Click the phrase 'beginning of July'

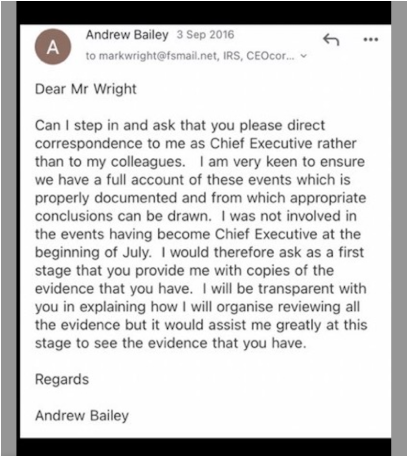(93, 252)
